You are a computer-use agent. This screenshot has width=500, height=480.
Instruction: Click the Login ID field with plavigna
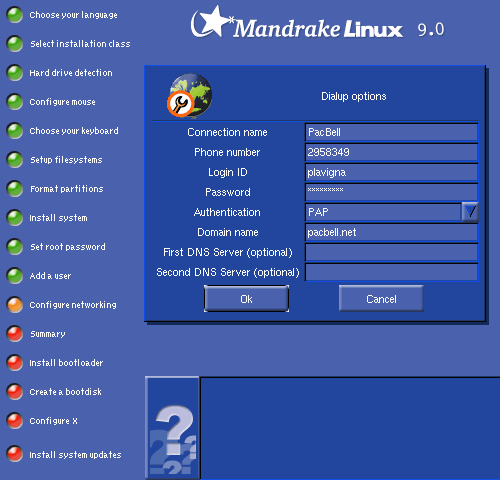coord(391,172)
